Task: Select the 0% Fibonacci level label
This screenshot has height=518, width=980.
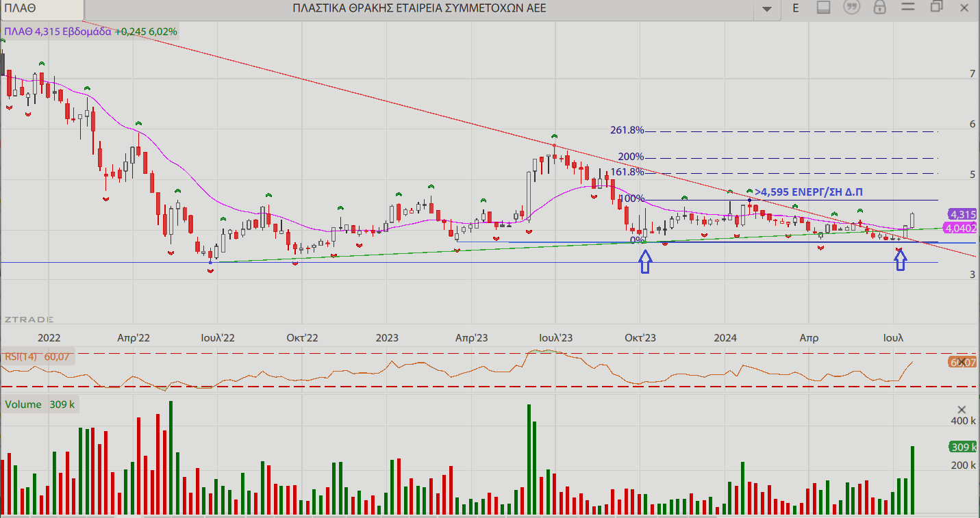Action: coord(638,240)
